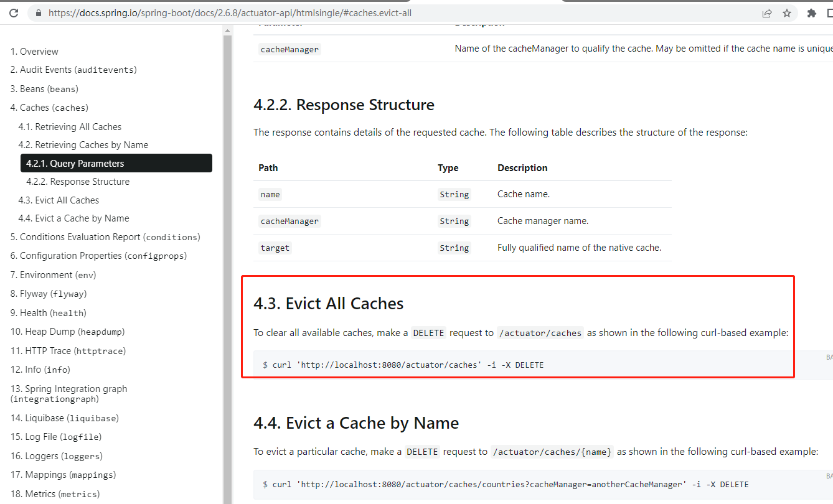The image size is (833, 504).
Task: Navigate to HTTP Trace (httptrace)
Action: coord(66,350)
